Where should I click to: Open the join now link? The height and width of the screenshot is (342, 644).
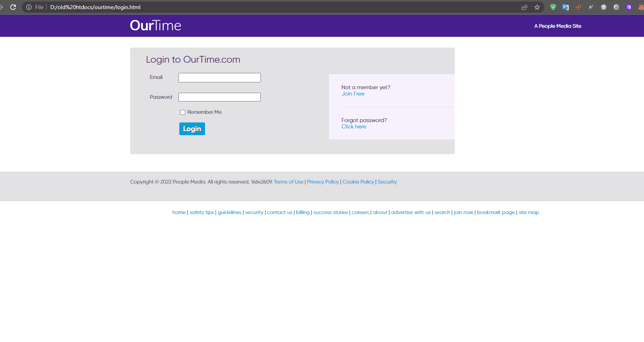tap(464, 212)
